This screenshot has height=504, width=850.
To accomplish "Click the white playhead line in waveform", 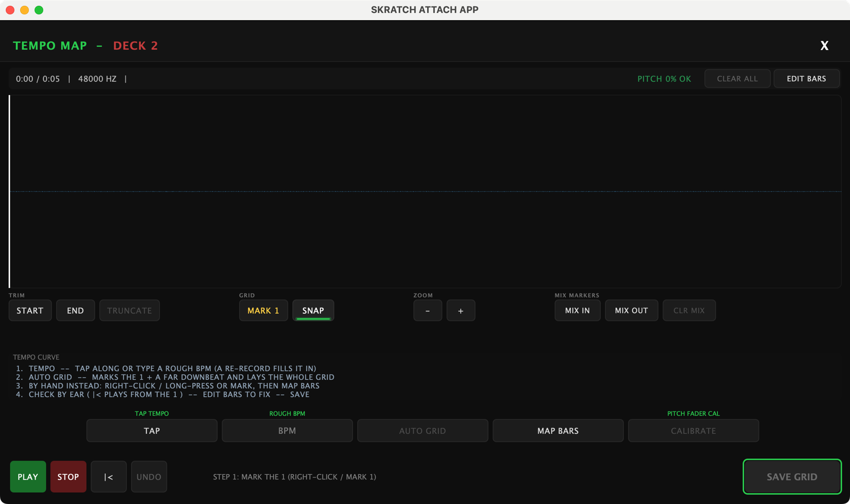I will pos(10,192).
